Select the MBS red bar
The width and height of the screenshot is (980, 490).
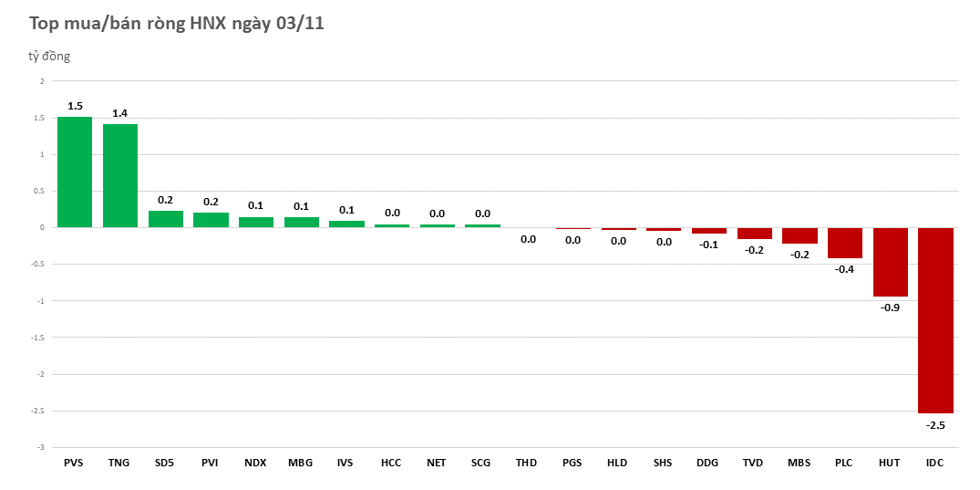(x=799, y=235)
